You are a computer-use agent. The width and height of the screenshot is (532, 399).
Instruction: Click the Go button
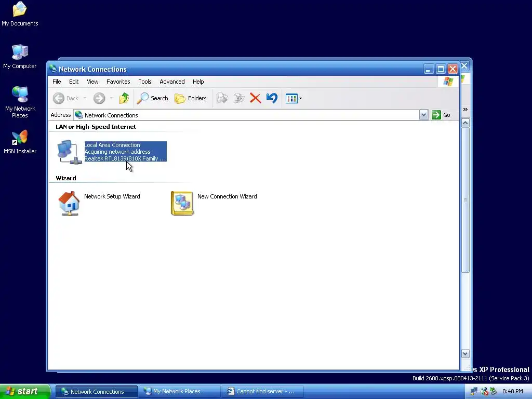(x=441, y=115)
